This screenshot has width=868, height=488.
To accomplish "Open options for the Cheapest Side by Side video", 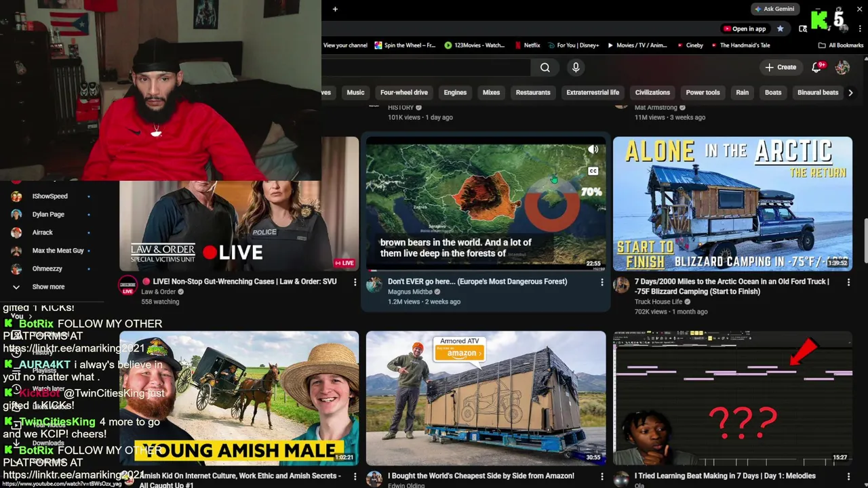I will 601,476.
